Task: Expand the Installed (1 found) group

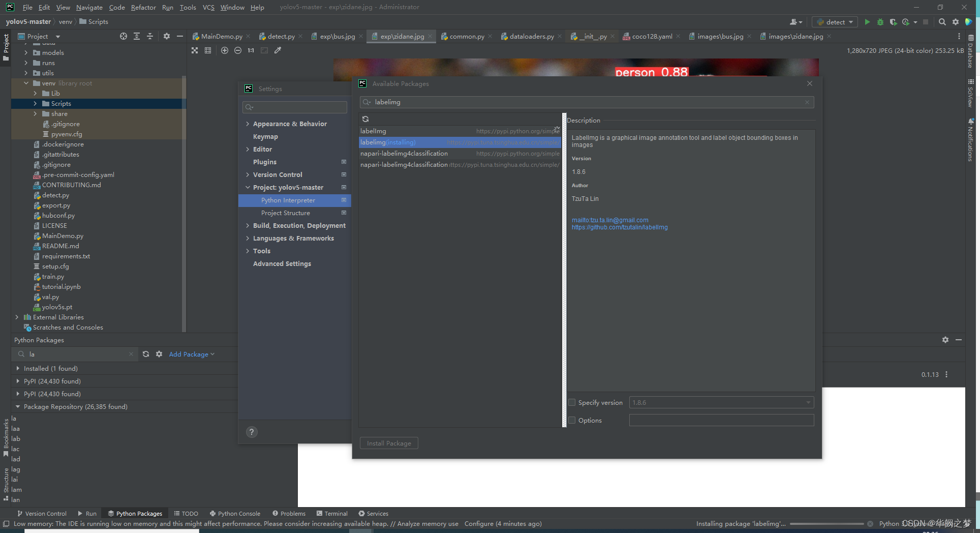Action: [x=18, y=368]
